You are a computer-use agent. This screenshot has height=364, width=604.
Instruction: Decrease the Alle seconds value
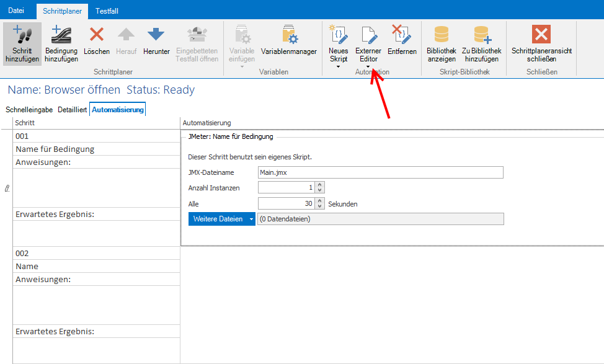coord(319,206)
